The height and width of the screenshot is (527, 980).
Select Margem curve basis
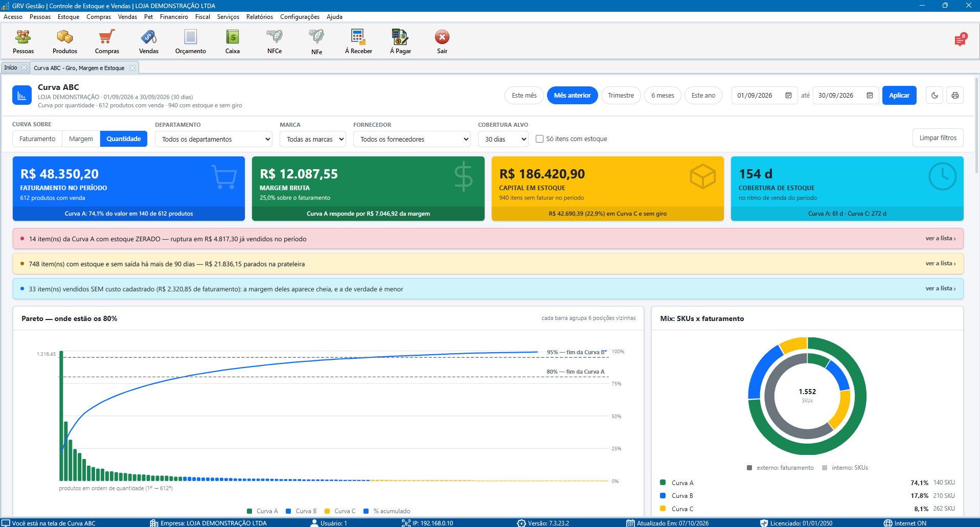pyautogui.click(x=81, y=139)
